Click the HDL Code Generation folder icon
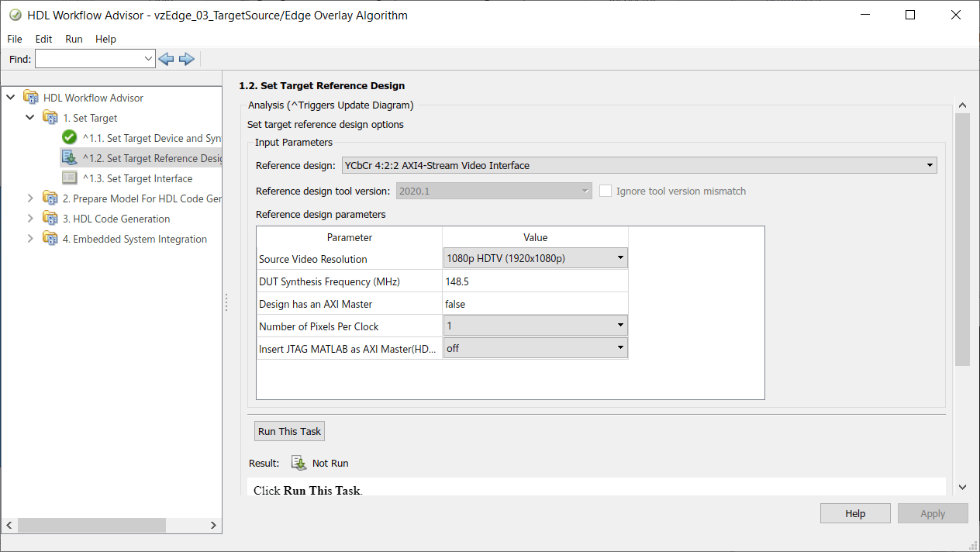This screenshot has width=980, height=552. 50,219
